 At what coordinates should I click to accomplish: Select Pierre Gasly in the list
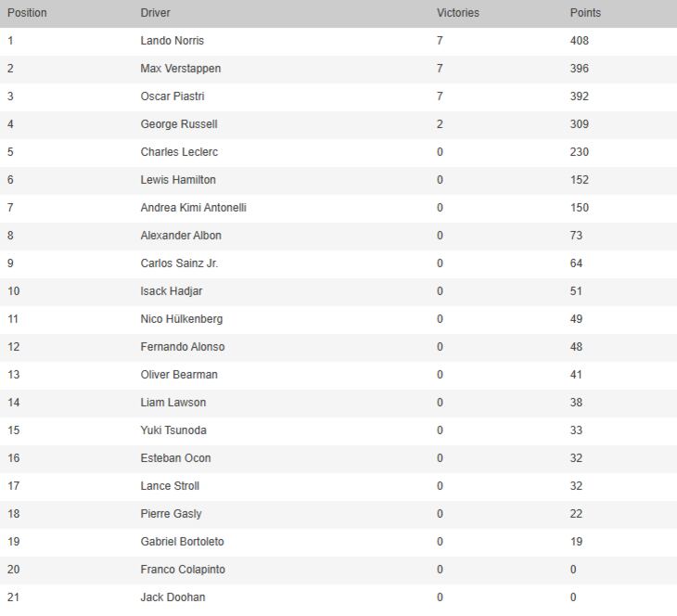pyautogui.click(x=171, y=514)
